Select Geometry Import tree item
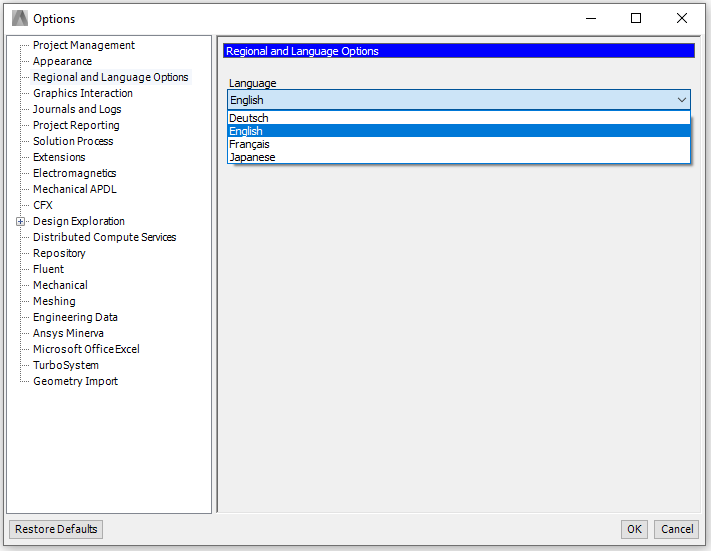711x551 pixels. 75,381
